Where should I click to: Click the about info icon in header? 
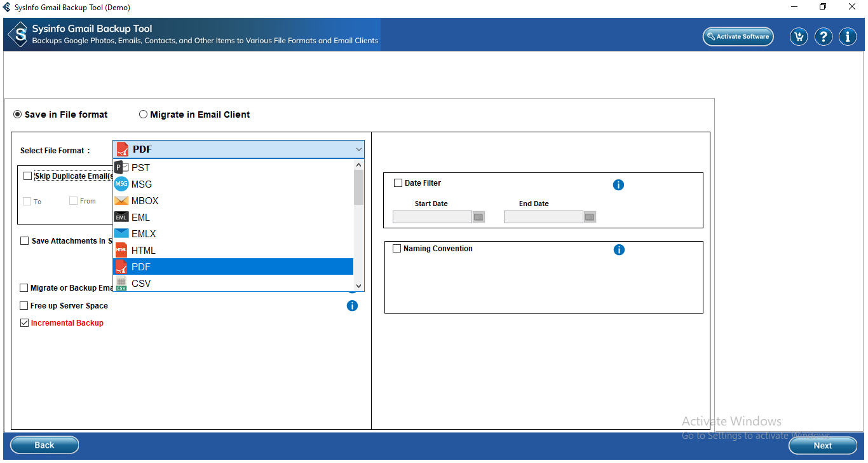[x=848, y=37]
